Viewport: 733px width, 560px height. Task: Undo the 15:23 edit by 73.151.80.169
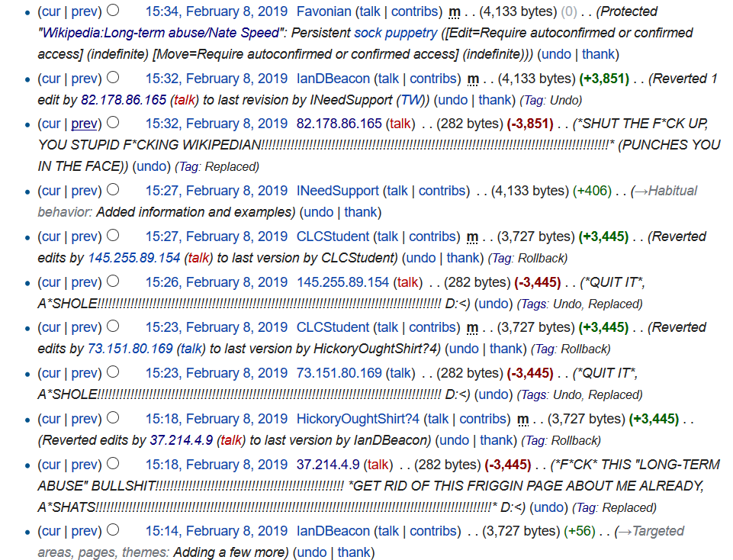pyautogui.click(x=493, y=394)
